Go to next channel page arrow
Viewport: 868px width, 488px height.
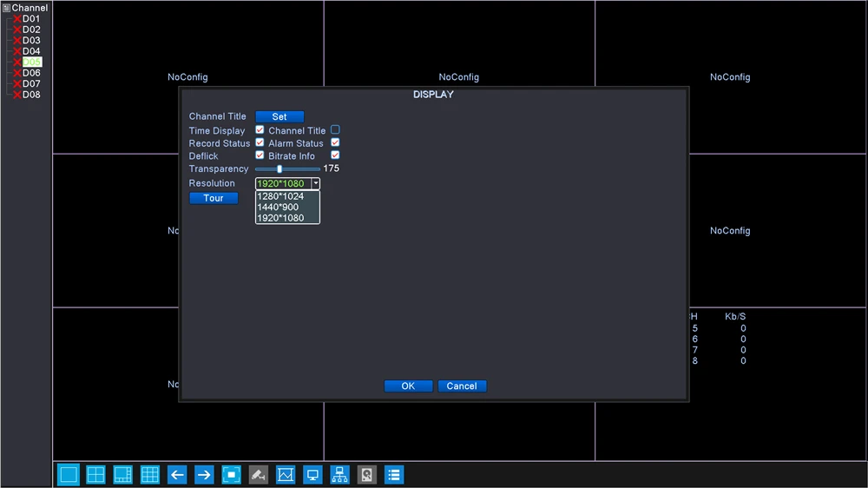pos(204,475)
